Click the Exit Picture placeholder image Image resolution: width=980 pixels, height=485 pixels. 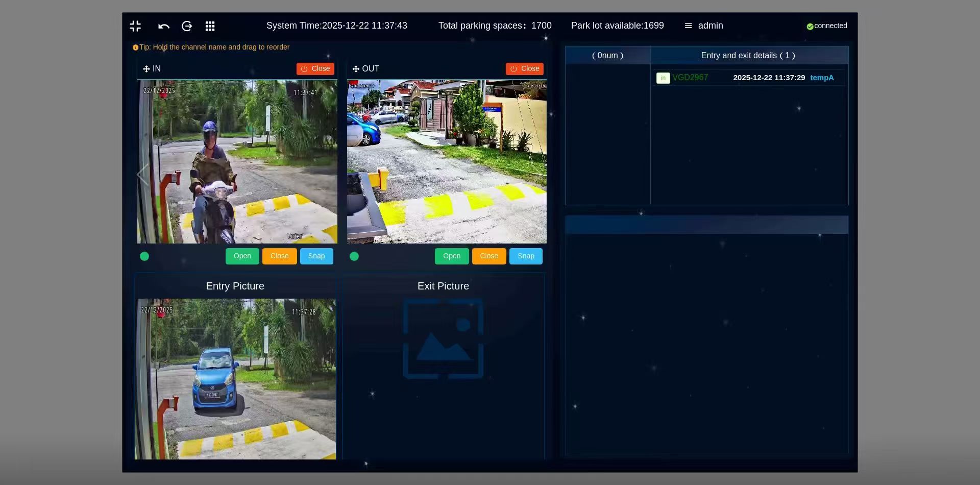pos(443,339)
